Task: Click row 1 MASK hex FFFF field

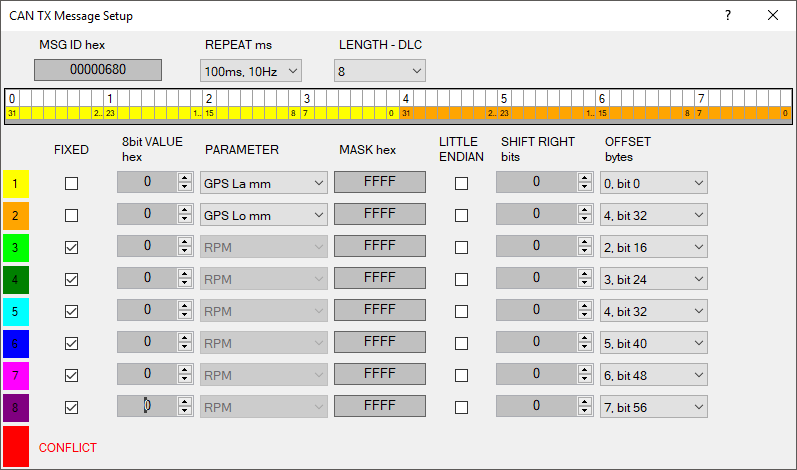Action: [x=379, y=183]
